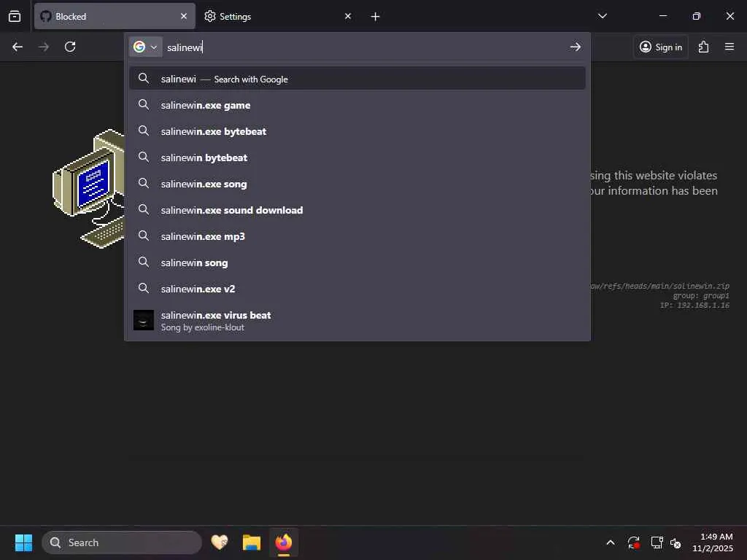
Task: Choose suggestion 'salinewin song'
Action: (x=357, y=262)
